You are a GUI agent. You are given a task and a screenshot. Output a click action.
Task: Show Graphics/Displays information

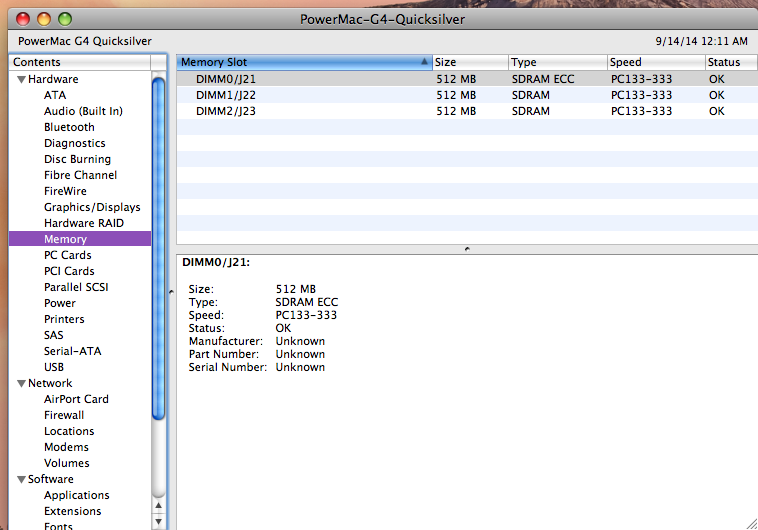pos(92,207)
